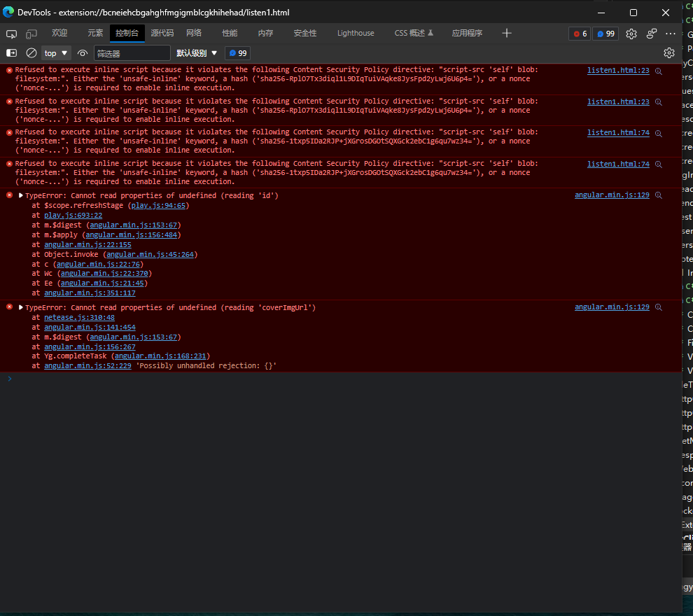The height and width of the screenshot is (616, 693).
Task: Open the listen1.html:23 source link
Action: point(617,69)
